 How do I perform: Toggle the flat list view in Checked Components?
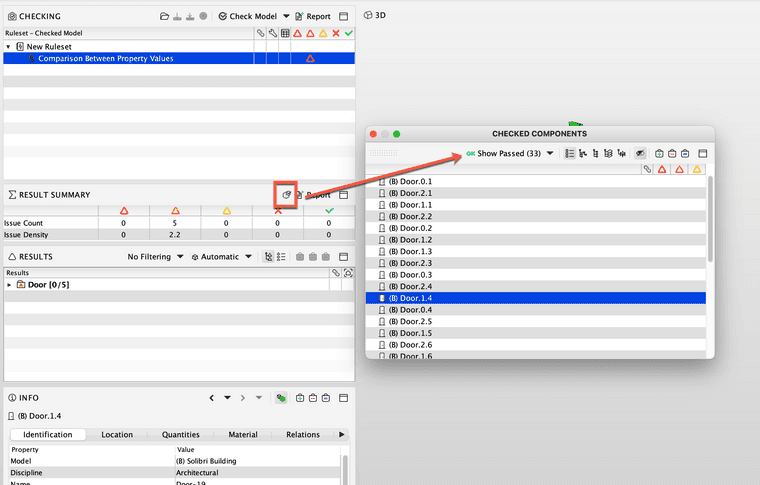coord(570,154)
